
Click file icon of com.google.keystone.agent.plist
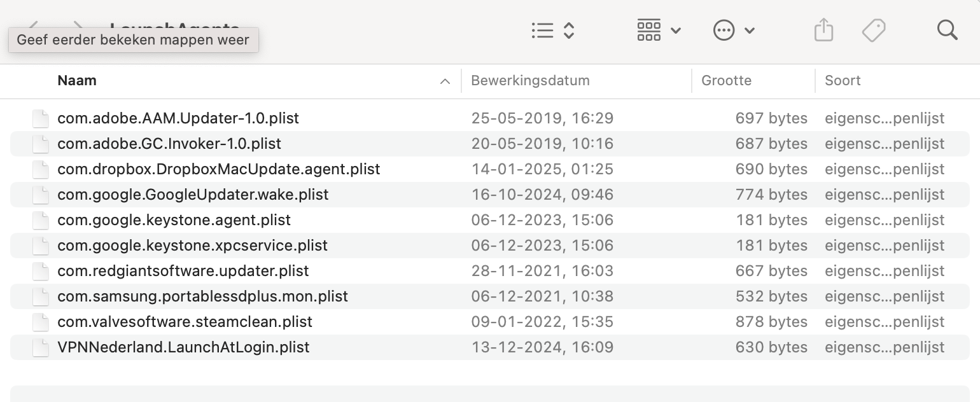[41, 220]
